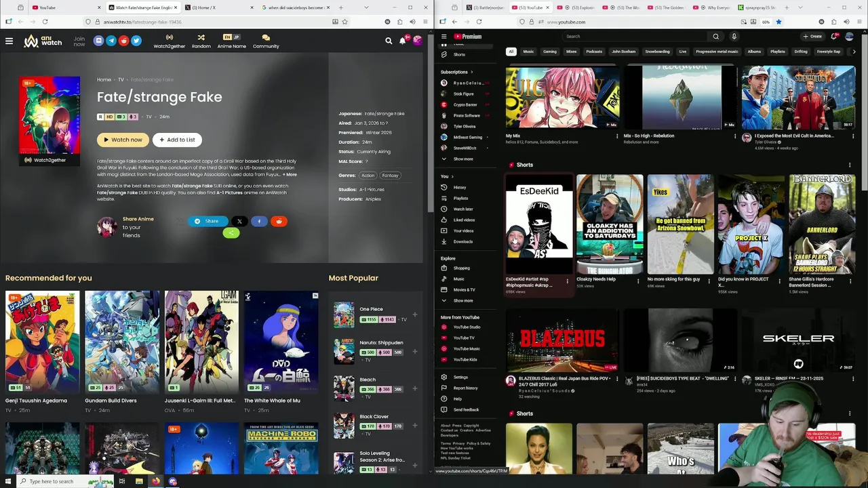868x488 pixels.
Task: Share Fate/strange Fake on X
Action: point(239,221)
